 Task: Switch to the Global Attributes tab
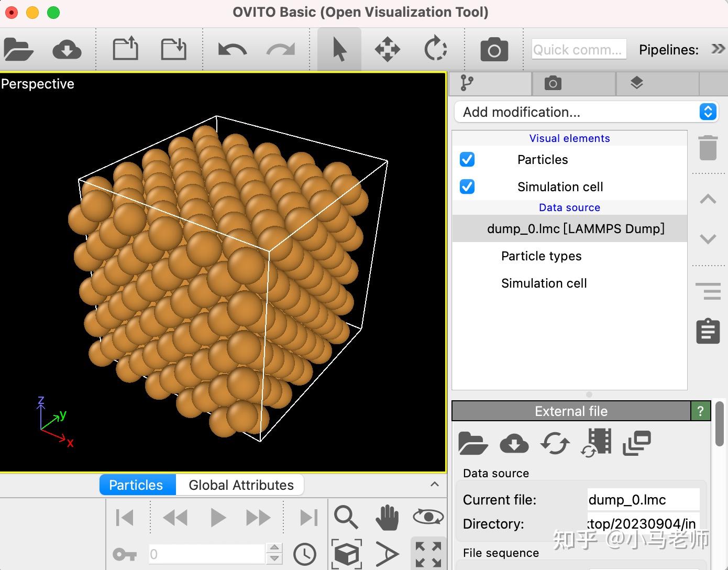click(x=241, y=485)
